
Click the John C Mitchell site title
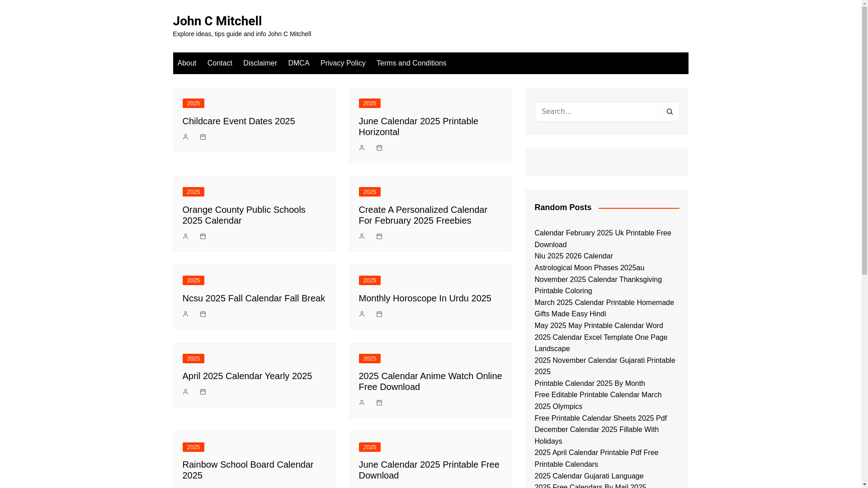(x=217, y=21)
